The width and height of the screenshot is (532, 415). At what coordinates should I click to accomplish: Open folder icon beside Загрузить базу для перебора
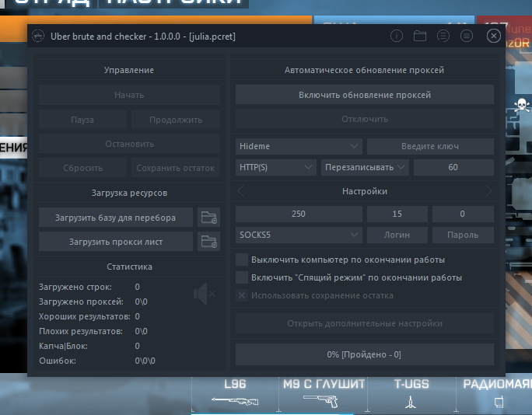(x=208, y=218)
